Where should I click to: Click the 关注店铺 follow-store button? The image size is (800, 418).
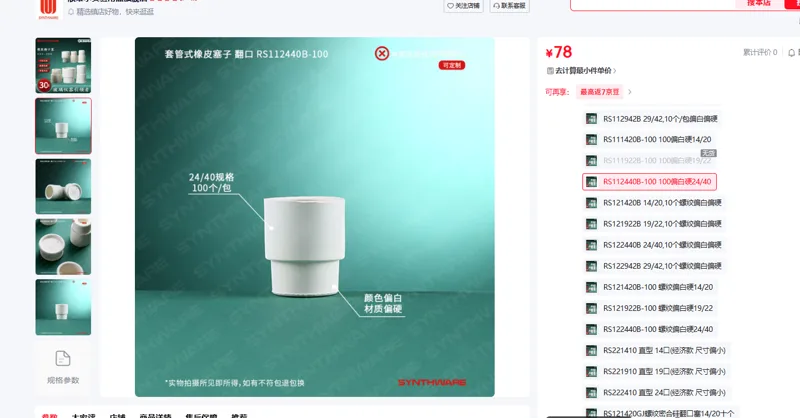[463, 6]
